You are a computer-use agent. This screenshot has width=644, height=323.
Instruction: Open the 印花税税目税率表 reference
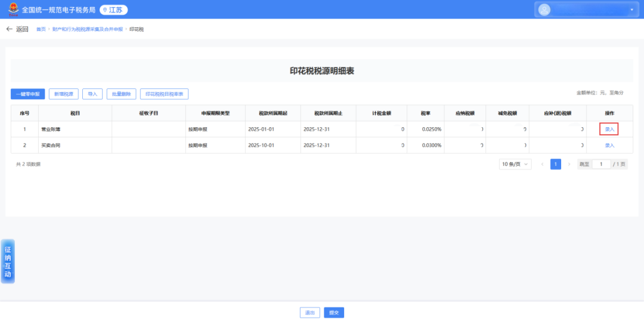[164, 94]
